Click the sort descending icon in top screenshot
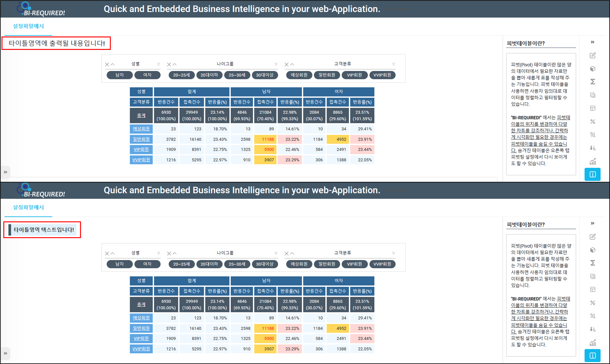 pos(592,148)
